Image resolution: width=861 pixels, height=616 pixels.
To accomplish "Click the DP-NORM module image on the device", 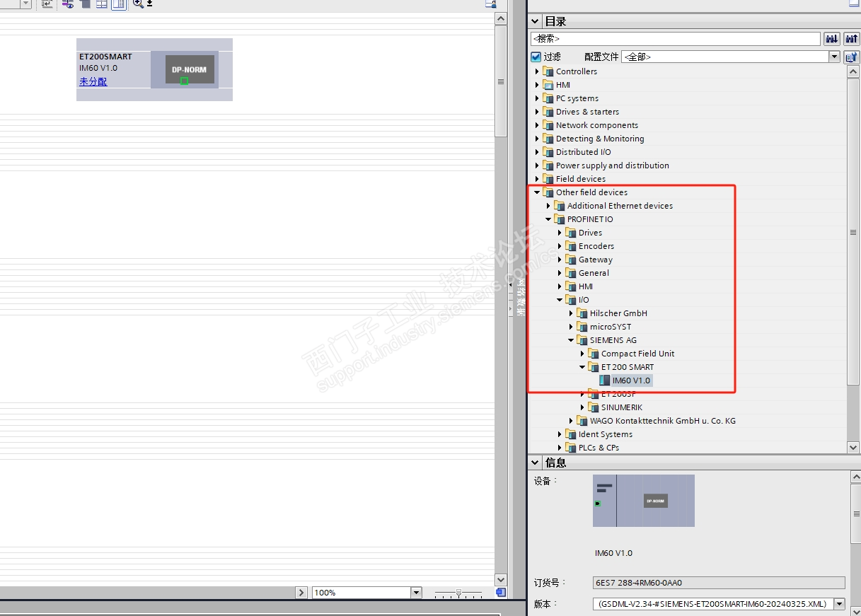I will coord(190,69).
